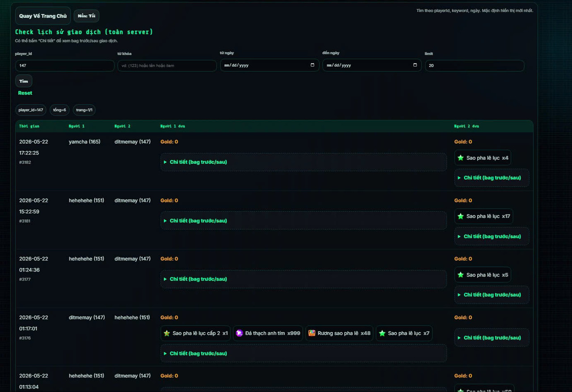Expand Người 1 Chi tiết for transaction #3182
Screen dimensions: 572x392
pos(303,162)
